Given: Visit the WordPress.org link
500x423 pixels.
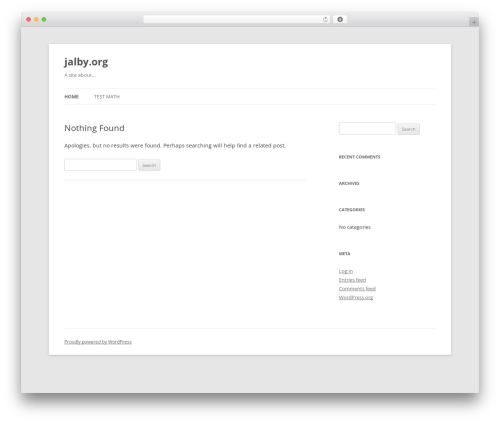Looking at the screenshot, I should tap(356, 297).
